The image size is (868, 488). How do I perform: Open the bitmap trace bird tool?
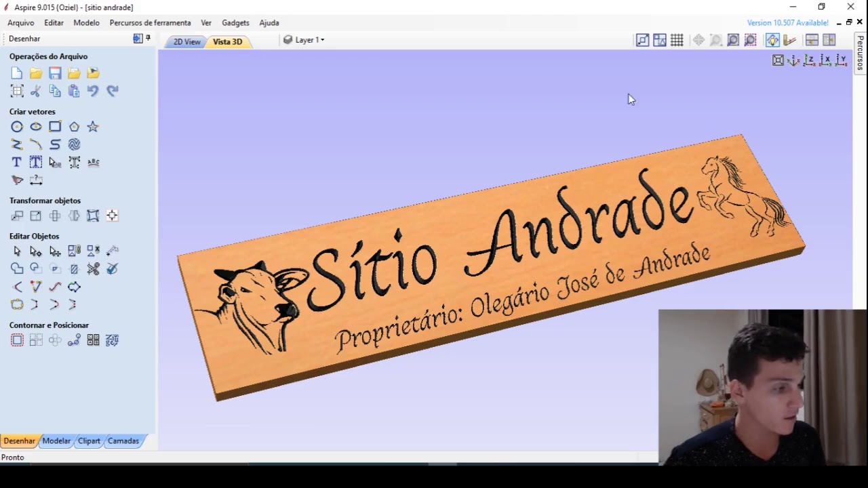click(x=17, y=180)
